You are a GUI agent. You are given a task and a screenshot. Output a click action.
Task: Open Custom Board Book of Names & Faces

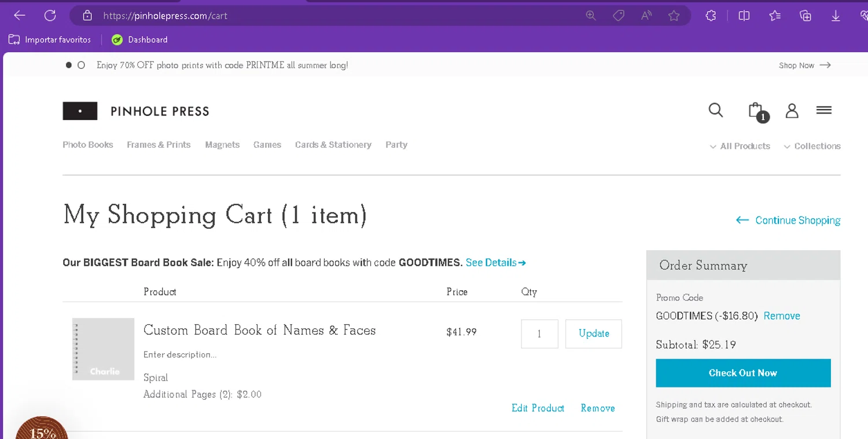click(x=260, y=330)
